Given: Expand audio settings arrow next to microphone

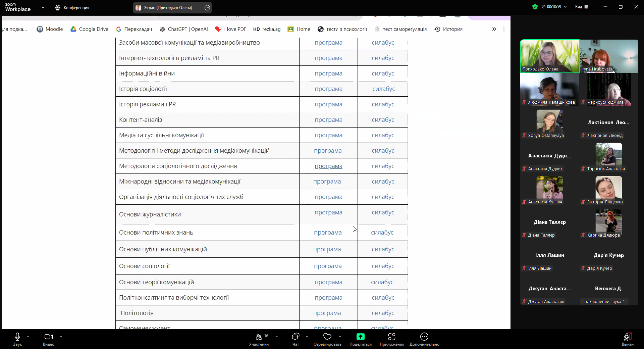Looking at the screenshot, I should pyautogui.click(x=28, y=336).
